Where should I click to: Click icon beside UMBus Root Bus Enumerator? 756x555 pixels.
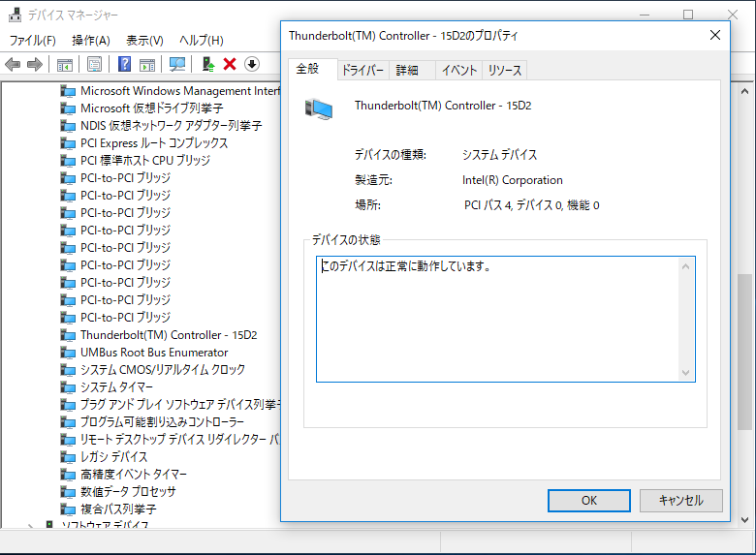pos(68,353)
